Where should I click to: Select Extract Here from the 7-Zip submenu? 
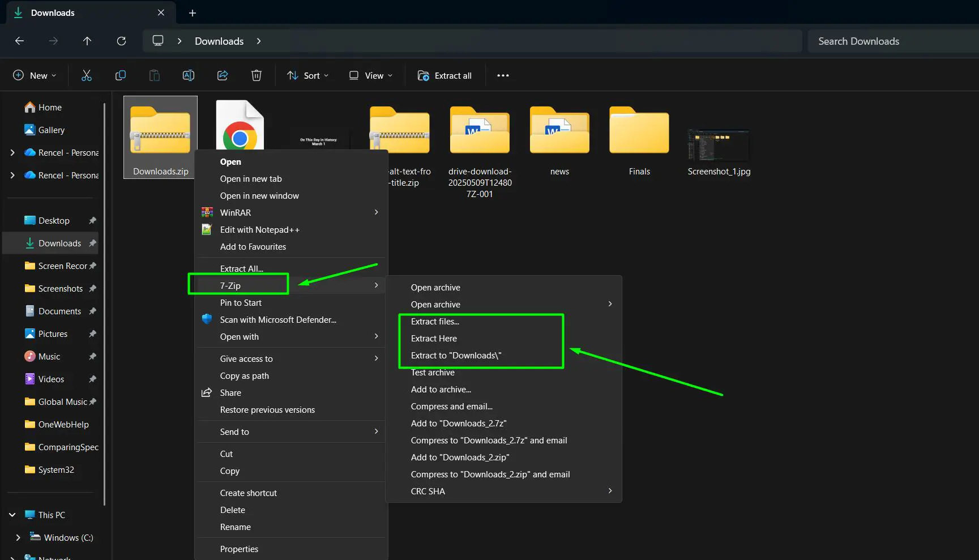pos(434,338)
